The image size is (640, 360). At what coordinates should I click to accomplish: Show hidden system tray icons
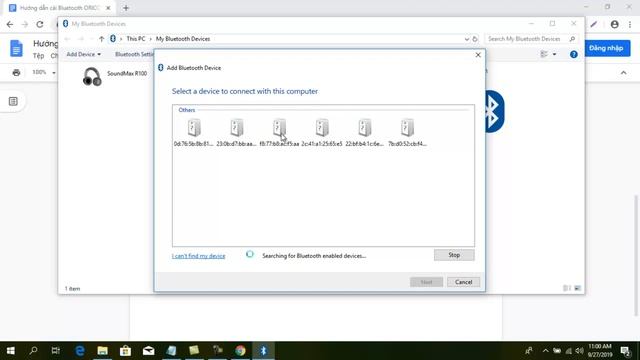pyautogui.click(x=545, y=351)
